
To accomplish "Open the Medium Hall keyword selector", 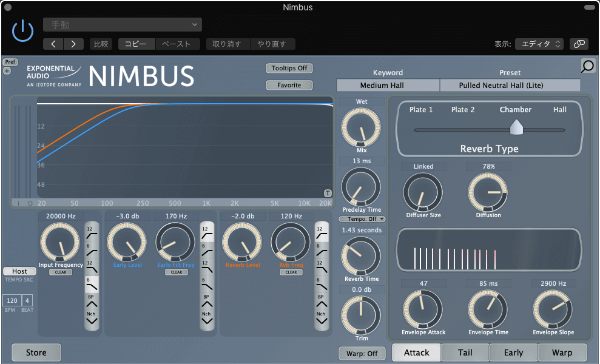I will pos(388,86).
